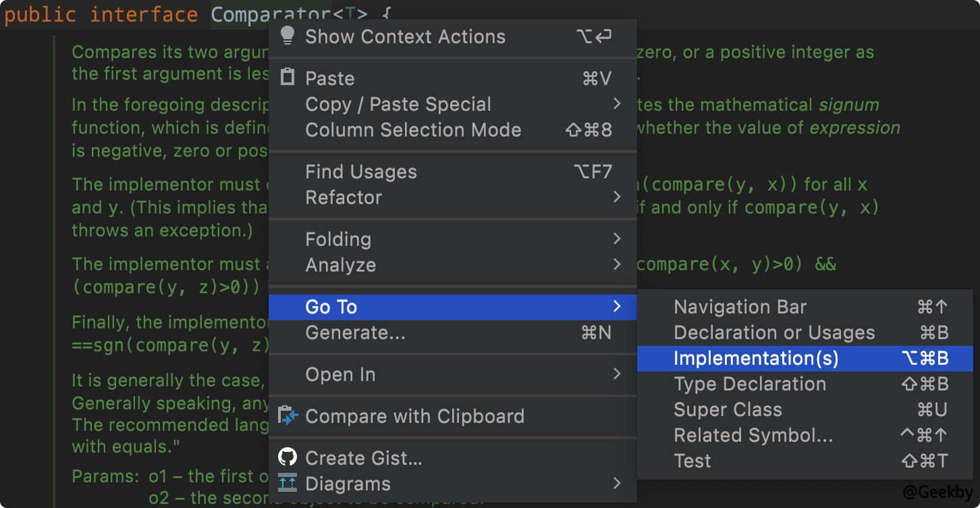Viewport: 980px width, 508px height.
Task: Open the Open In submenu
Action: (341, 374)
